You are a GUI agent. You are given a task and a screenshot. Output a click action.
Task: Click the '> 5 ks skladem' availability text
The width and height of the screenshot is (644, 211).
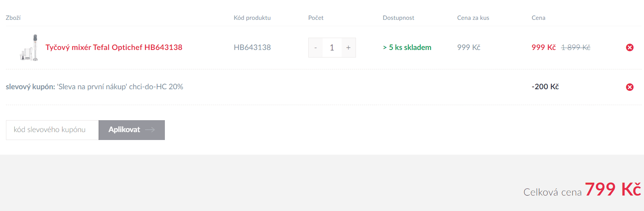[x=407, y=48]
